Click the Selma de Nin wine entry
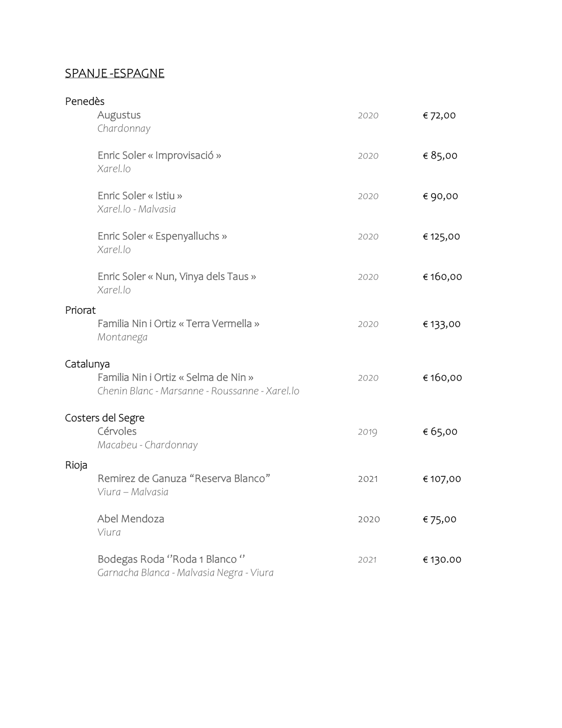562x728 pixels. [x=175, y=377]
